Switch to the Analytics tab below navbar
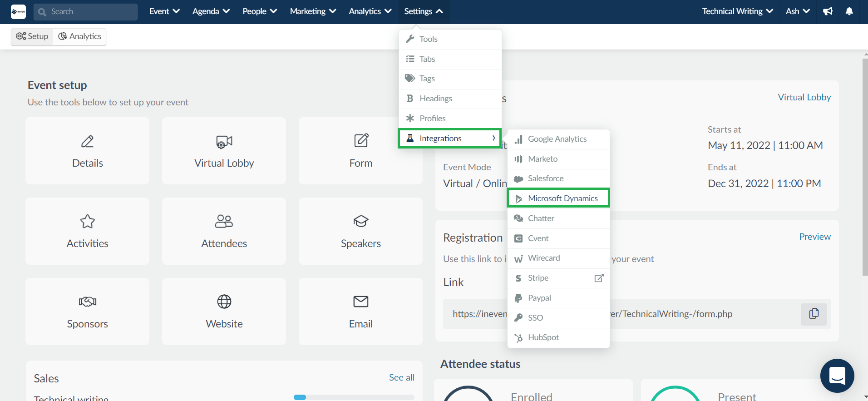This screenshot has width=868, height=401. click(79, 36)
